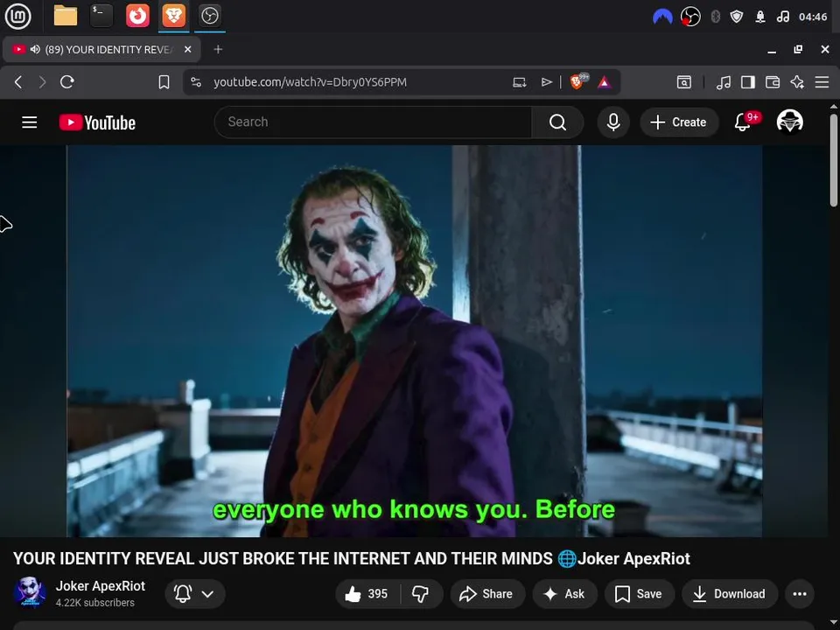The width and height of the screenshot is (840, 630).
Task: View site information settings icon in the address bar
Action: (196, 82)
